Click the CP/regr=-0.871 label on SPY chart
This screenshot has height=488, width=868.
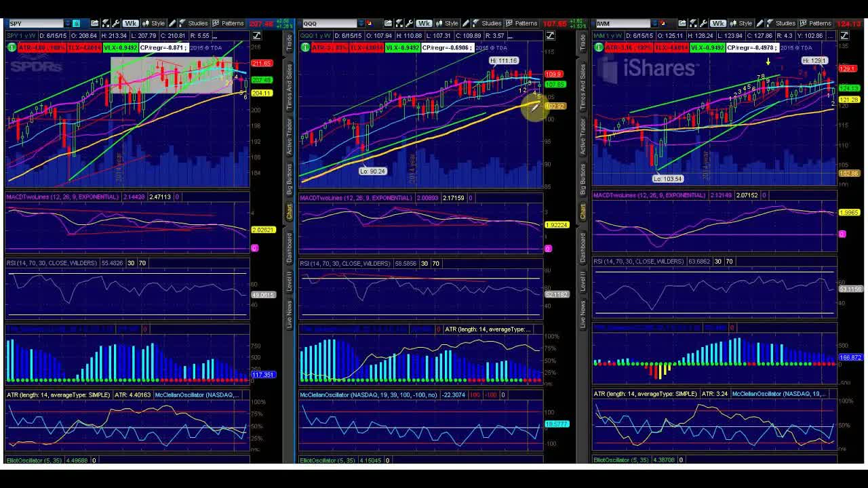coord(163,47)
